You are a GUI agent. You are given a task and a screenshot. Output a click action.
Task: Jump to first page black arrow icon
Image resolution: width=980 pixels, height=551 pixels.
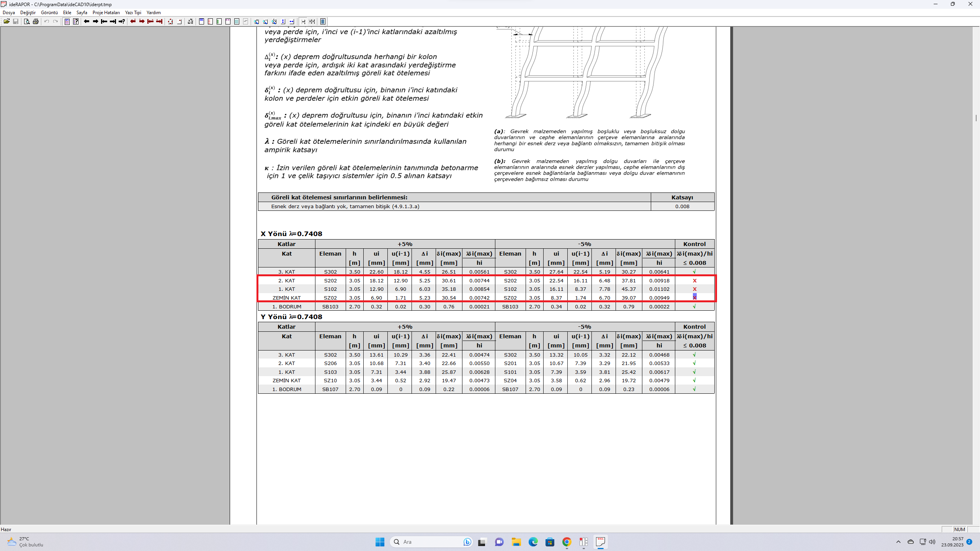pyautogui.click(x=104, y=21)
